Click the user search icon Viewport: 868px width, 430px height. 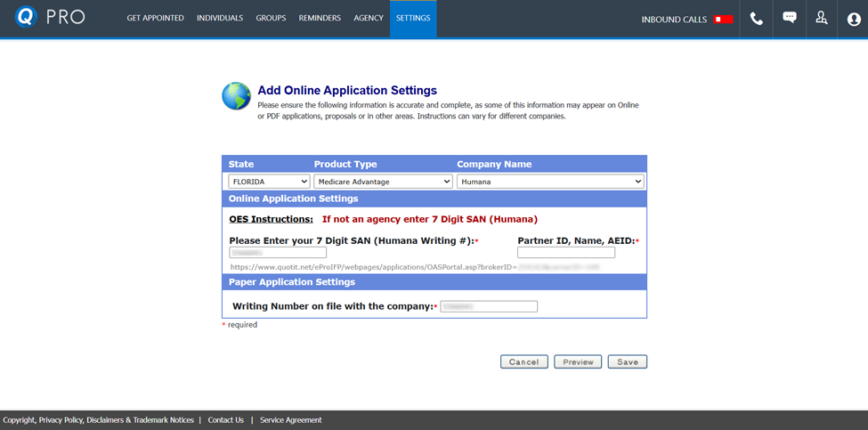822,19
